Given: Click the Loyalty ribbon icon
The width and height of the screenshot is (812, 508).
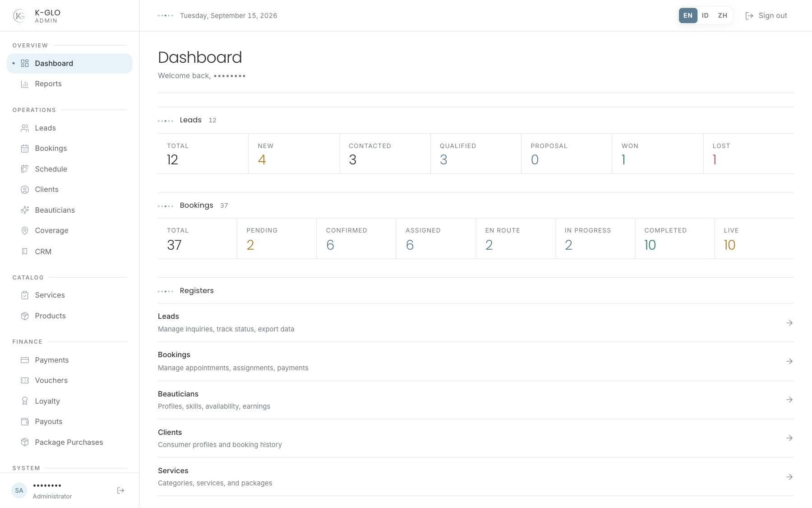Looking at the screenshot, I should 25,401.
